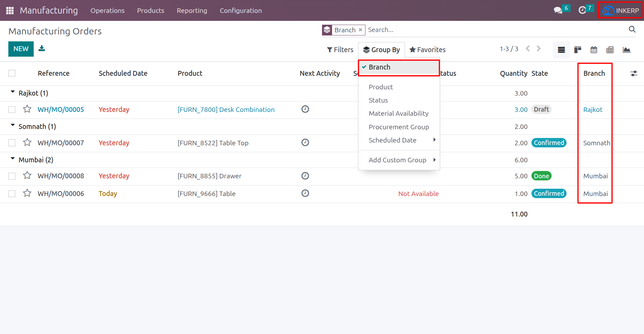Open activity clock for WH/MO/00006
The height and width of the screenshot is (334, 644).
click(x=305, y=193)
